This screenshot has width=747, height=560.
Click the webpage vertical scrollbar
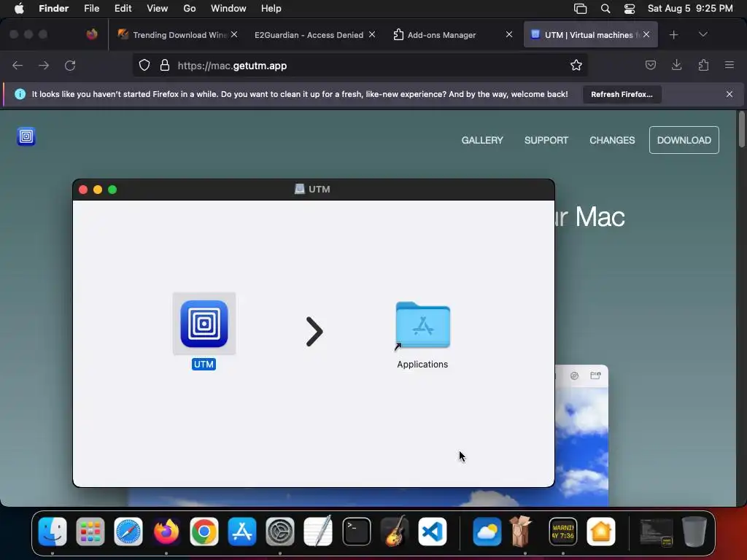click(x=741, y=130)
